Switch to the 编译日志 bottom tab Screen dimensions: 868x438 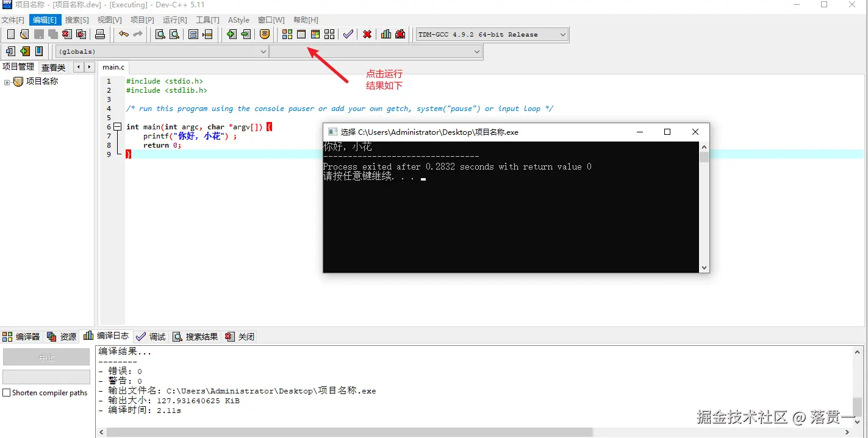[107, 336]
